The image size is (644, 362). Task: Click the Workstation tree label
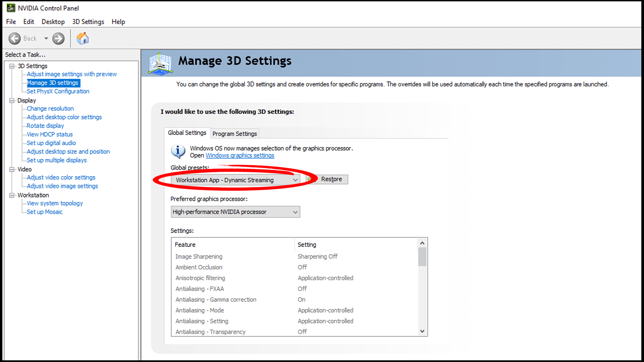tap(33, 195)
